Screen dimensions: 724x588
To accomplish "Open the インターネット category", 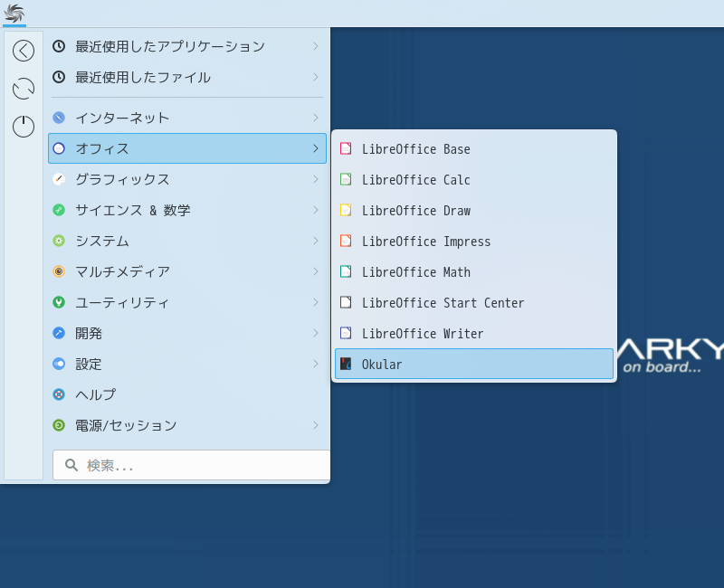I will [187, 118].
